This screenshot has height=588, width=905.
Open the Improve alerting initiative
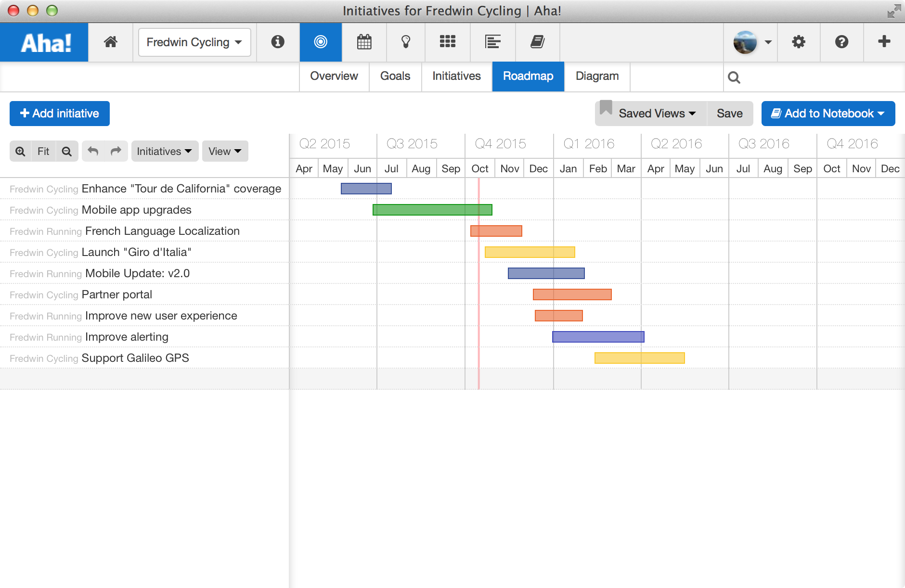point(127,337)
